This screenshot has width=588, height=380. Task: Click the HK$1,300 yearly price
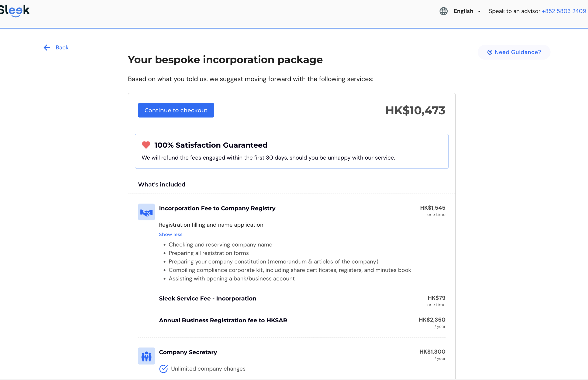point(432,352)
